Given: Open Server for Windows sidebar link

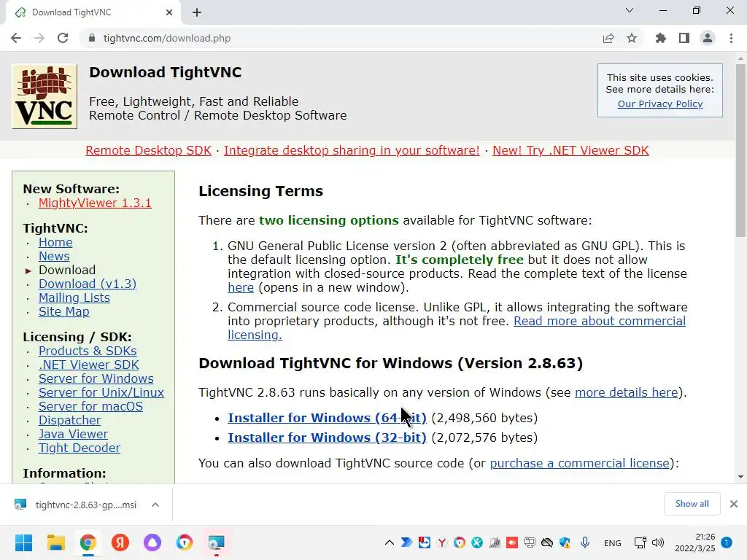Looking at the screenshot, I should (96, 378).
